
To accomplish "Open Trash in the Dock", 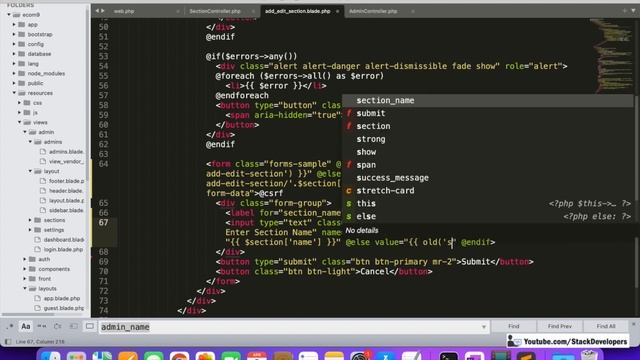I will [589, 355].
